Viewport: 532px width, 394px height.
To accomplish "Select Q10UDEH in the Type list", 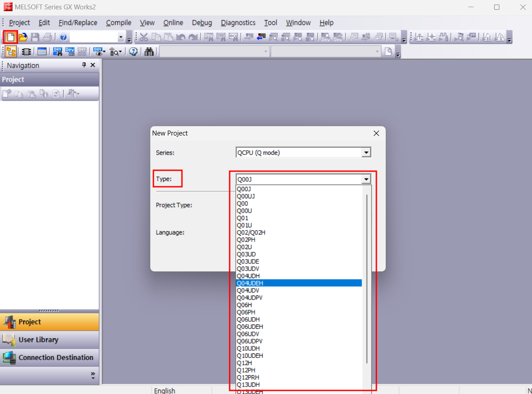I will pyautogui.click(x=299, y=356).
